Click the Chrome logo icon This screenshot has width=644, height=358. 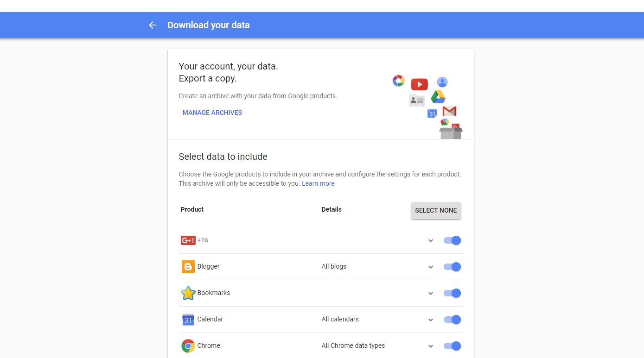tap(188, 346)
